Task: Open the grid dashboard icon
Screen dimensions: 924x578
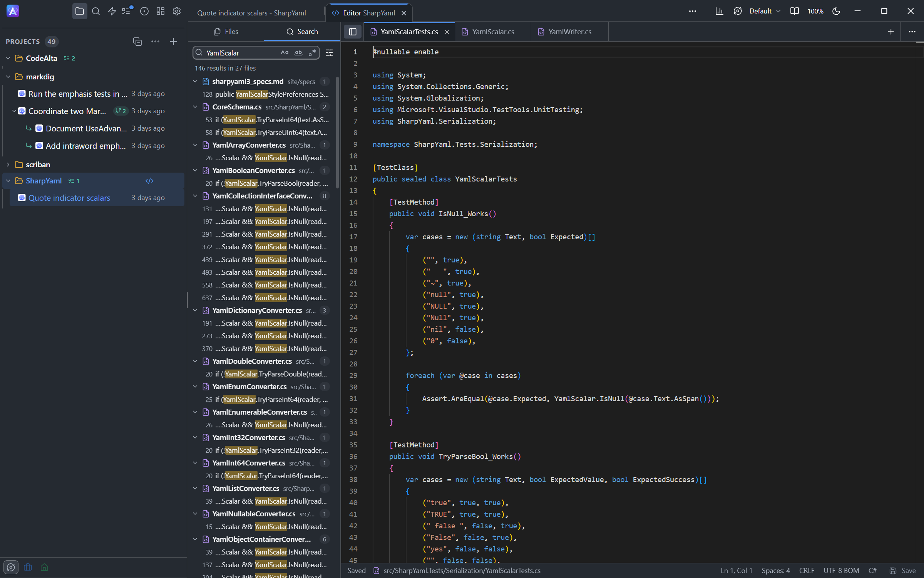Action: click(x=161, y=11)
